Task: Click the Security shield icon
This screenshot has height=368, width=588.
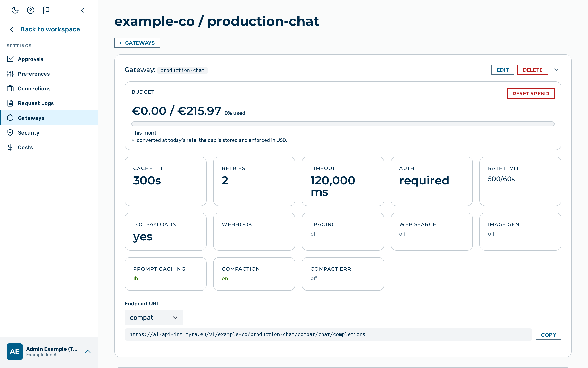Action: coord(10,133)
